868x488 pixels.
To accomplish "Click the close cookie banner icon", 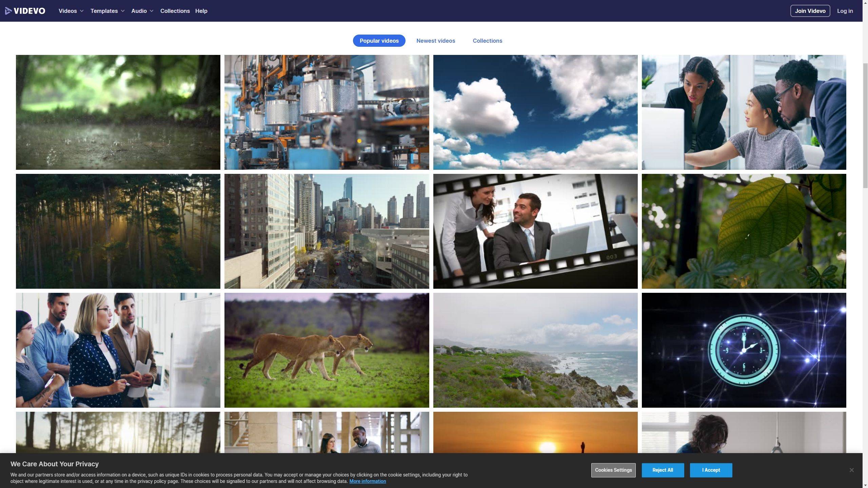I will click(x=851, y=470).
